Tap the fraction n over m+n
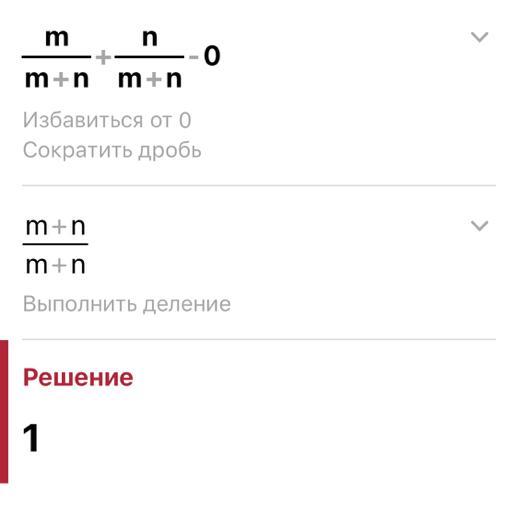Screen dimensions: 518x519 (x=149, y=59)
